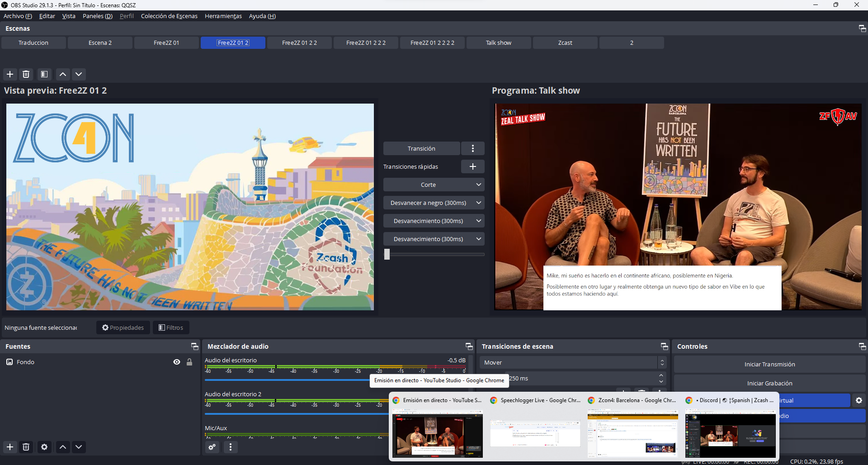Increase the 250 ms transition duration
Image resolution: width=868 pixels, height=465 pixels.
(x=661, y=375)
